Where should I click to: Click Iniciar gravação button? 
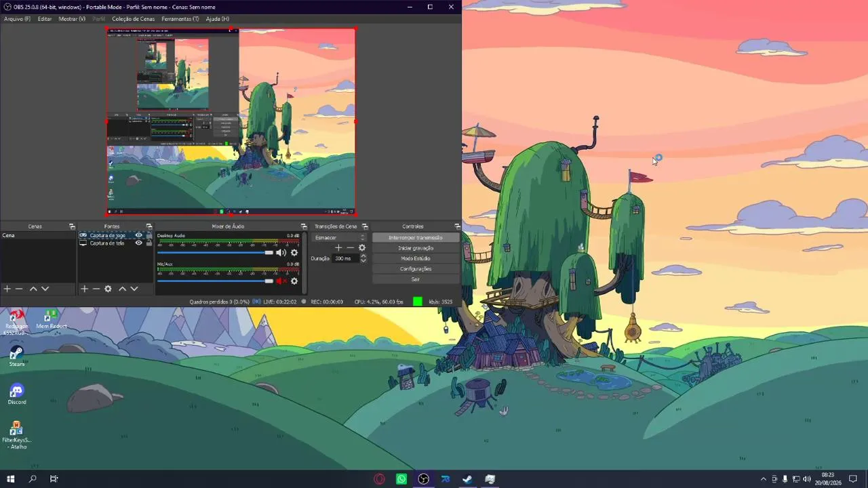pos(416,248)
